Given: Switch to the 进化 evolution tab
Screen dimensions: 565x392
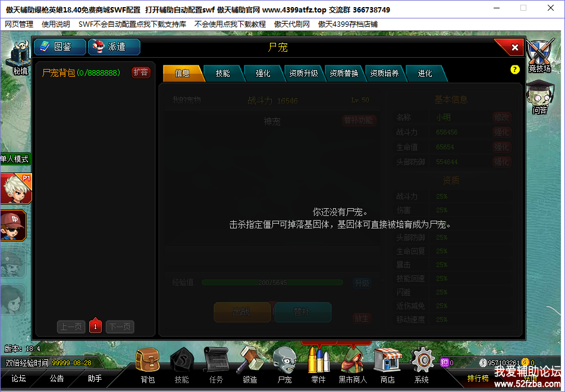Looking at the screenshot, I should pyautogui.click(x=425, y=73).
